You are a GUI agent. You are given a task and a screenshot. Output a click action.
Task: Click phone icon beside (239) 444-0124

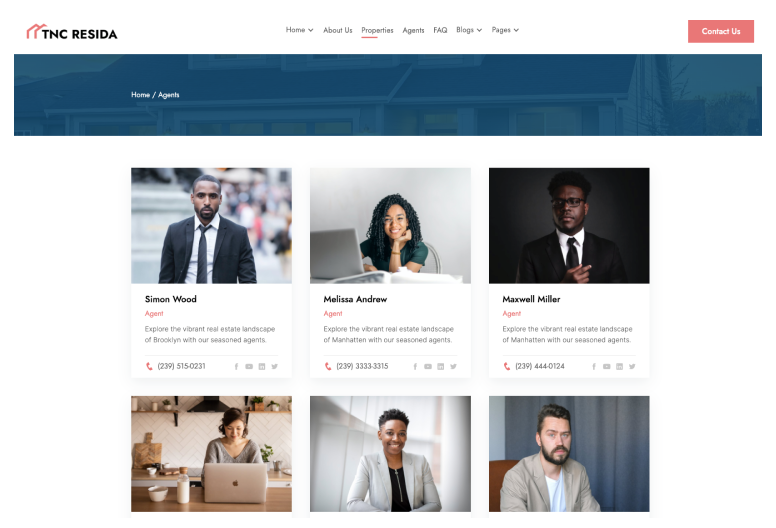(x=507, y=366)
